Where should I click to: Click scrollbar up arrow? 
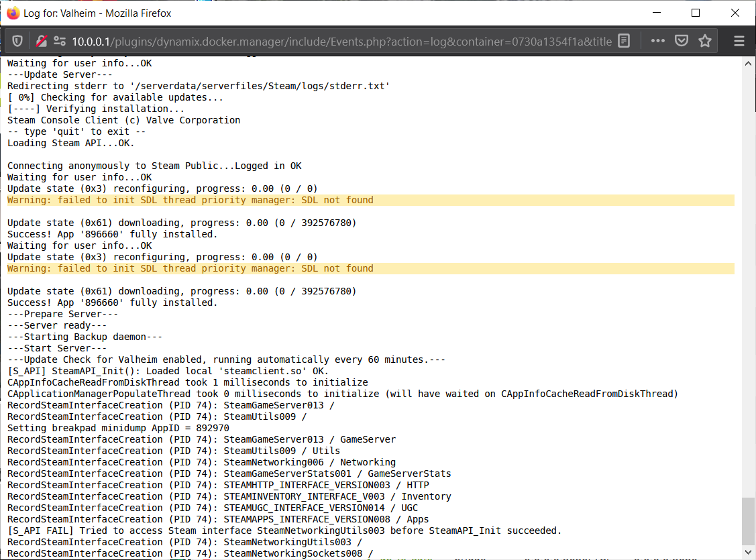(x=748, y=64)
